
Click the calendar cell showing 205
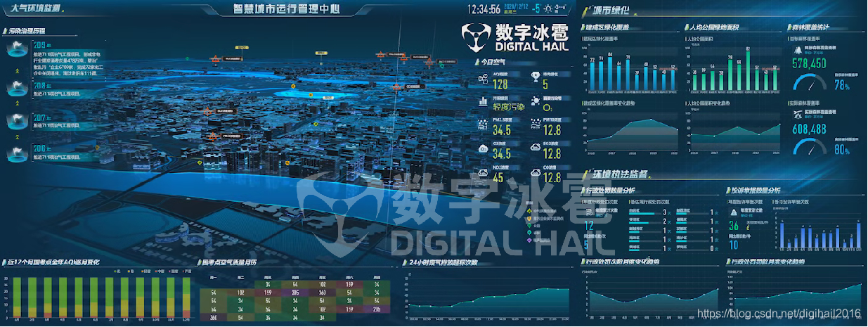coord(295,292)
